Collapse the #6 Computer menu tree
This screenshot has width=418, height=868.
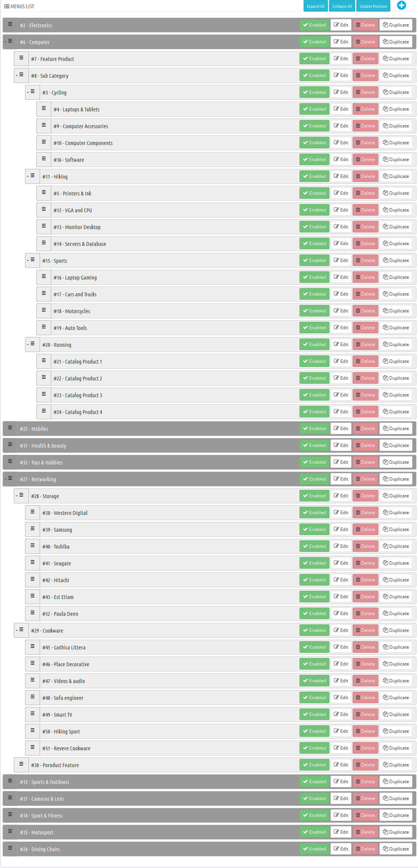click(x=5, y=41)
